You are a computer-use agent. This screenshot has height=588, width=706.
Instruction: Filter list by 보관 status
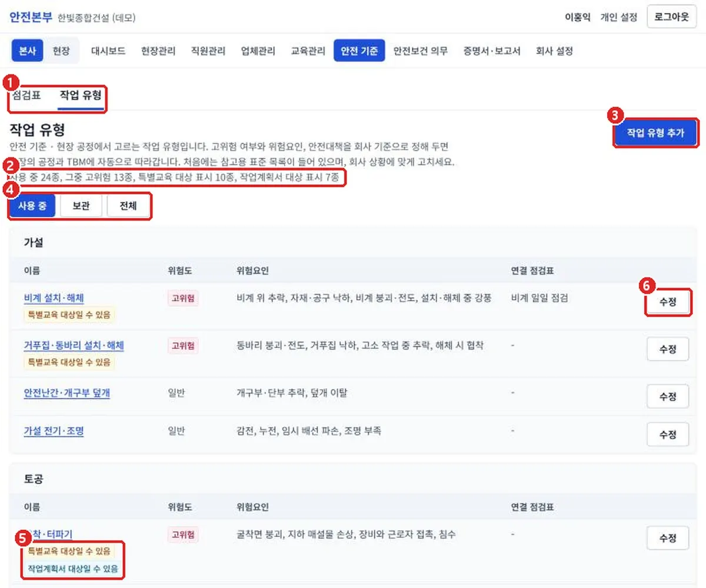tap(81, 207)
